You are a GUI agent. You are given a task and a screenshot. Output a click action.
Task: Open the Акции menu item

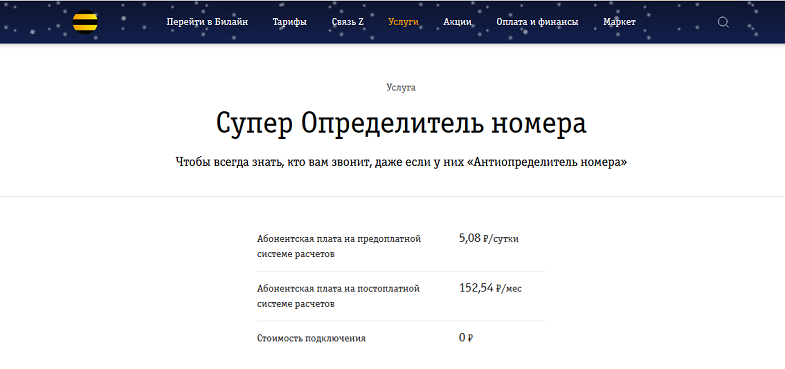point(458,22)
